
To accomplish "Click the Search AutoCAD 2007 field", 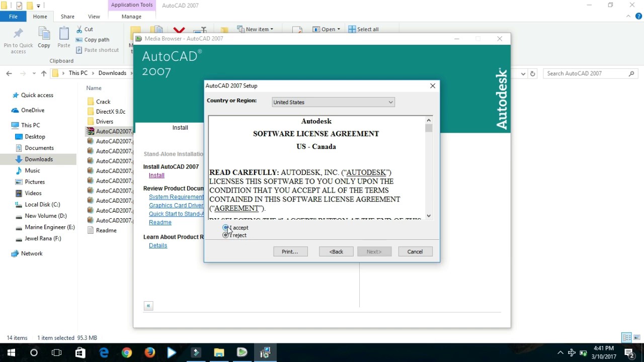I will tap(590, 73).
